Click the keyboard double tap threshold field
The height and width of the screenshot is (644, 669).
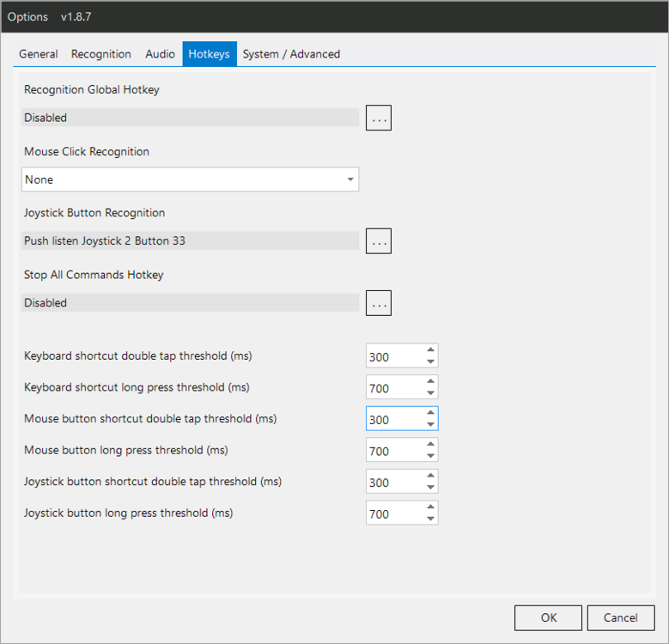394,356
